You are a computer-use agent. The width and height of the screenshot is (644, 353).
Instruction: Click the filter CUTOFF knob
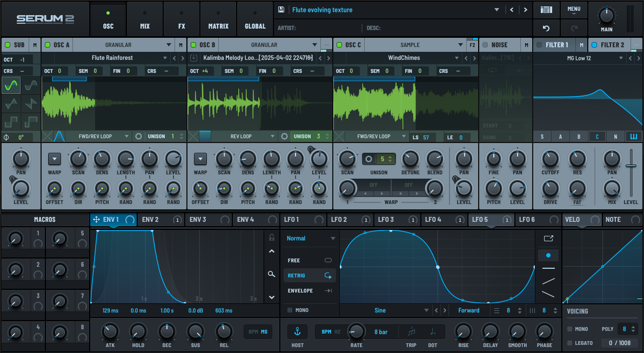(550, 159)
